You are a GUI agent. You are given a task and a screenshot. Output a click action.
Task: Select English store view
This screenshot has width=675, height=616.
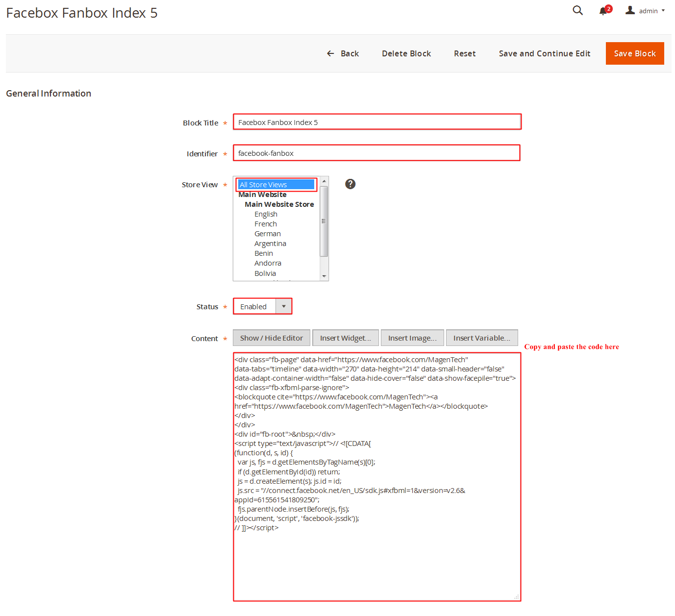point(266,214)
